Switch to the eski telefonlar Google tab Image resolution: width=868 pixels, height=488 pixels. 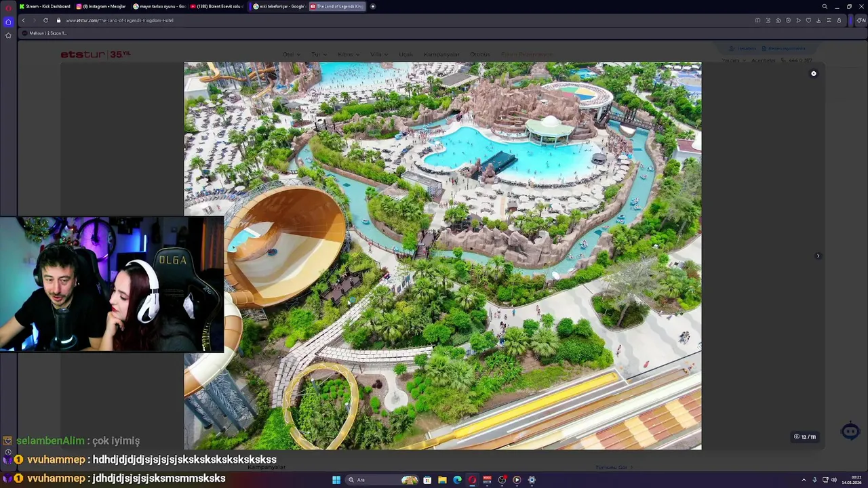pyautogui.click(x=279, y=7)
